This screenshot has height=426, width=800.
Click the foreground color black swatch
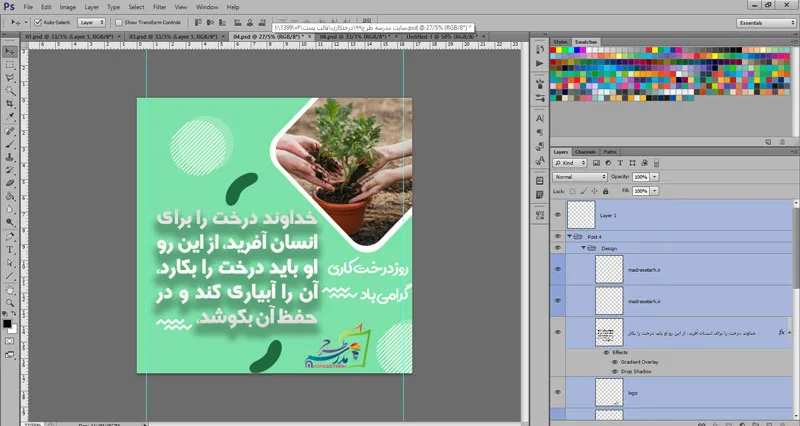(x=7, y=323)
